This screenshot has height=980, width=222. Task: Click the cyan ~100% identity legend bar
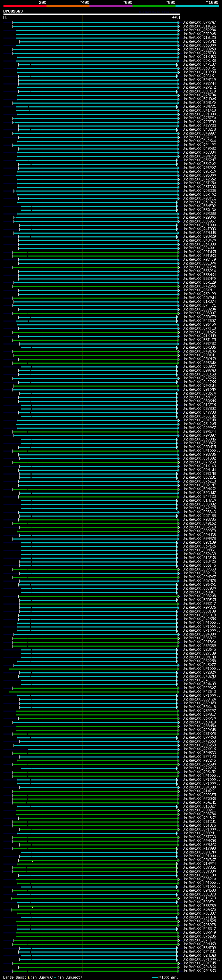tap(197, 6)
